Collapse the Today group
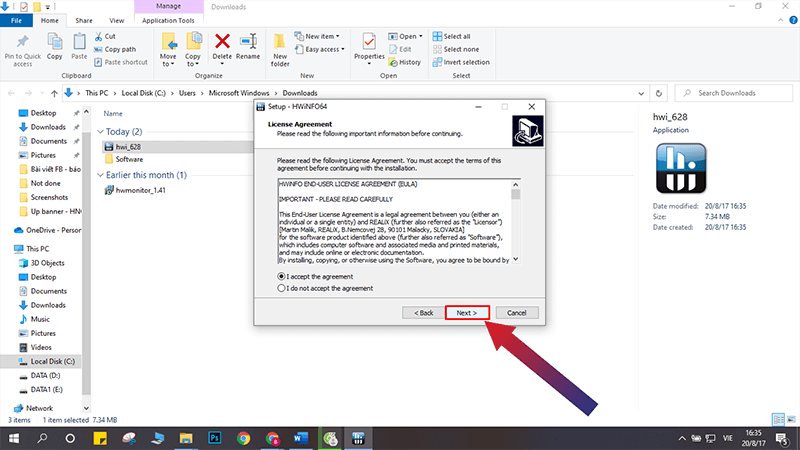 pyautogui.click(x=100, y=132)
